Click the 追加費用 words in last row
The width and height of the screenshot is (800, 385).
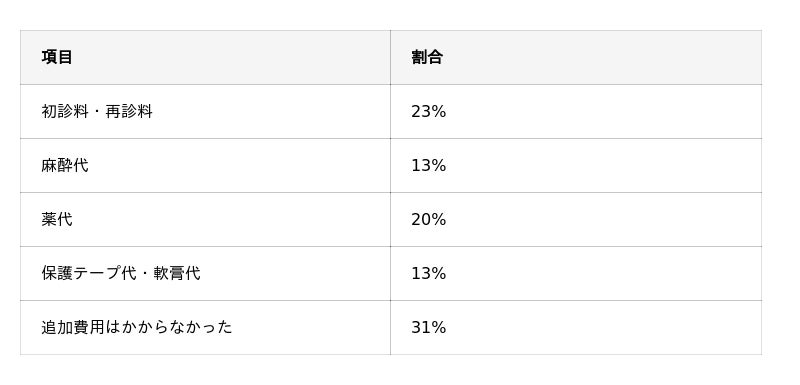click(72, 327)
